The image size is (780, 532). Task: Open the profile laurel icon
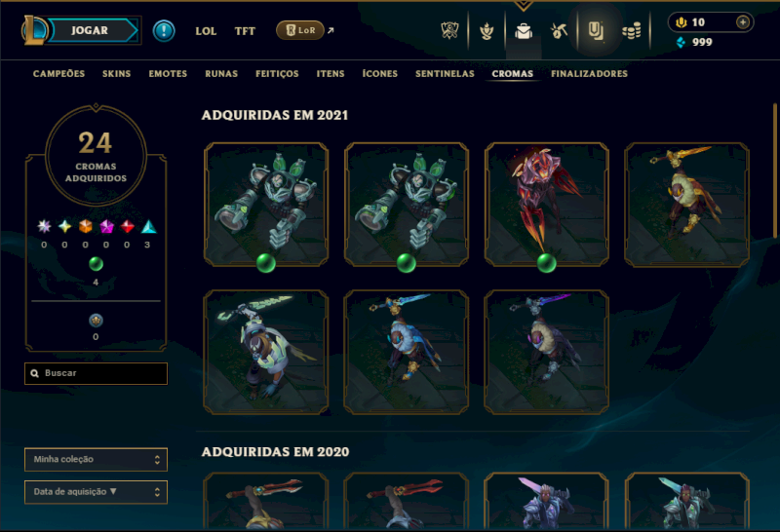pos(487,31)
